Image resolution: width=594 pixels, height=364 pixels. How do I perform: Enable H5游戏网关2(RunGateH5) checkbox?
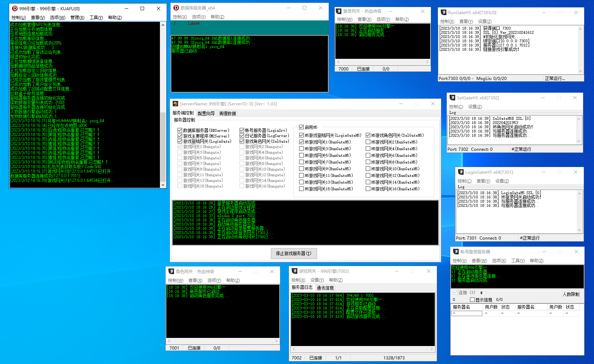pos(368,142)
